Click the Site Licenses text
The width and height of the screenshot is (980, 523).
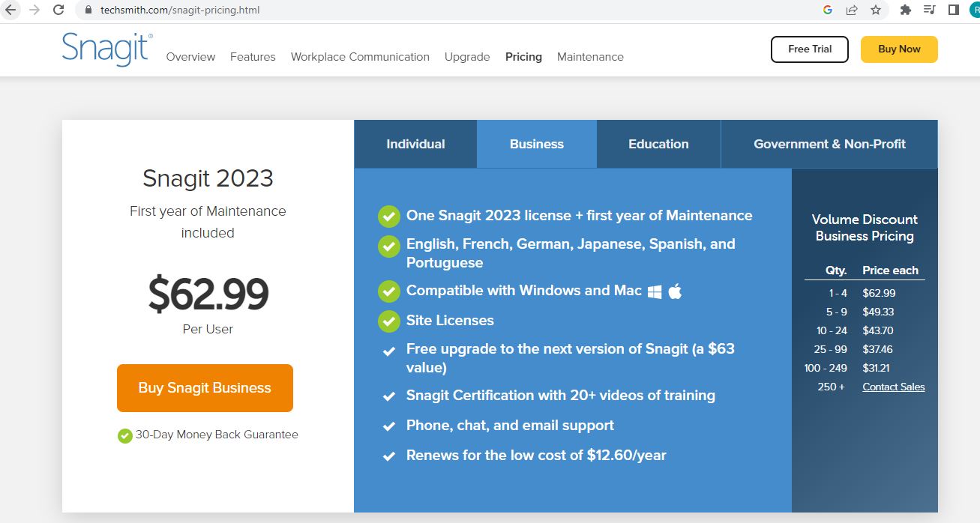click(x=450, y=321)
